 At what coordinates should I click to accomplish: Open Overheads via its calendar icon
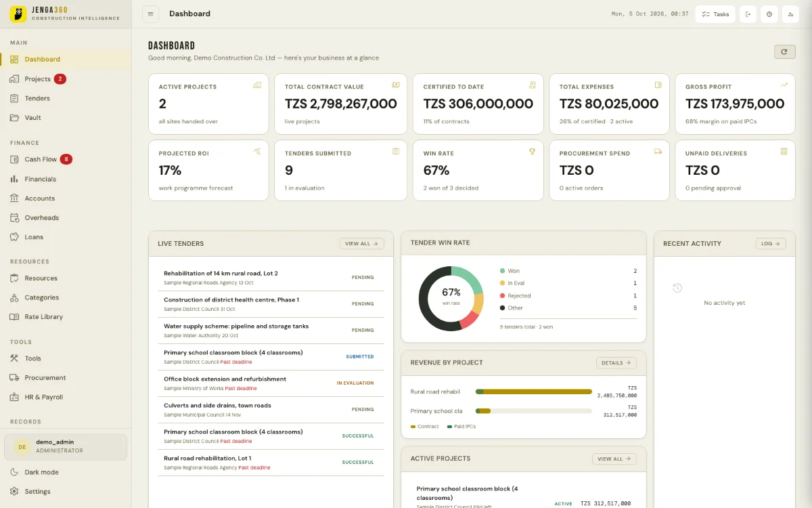pos(14,217)
